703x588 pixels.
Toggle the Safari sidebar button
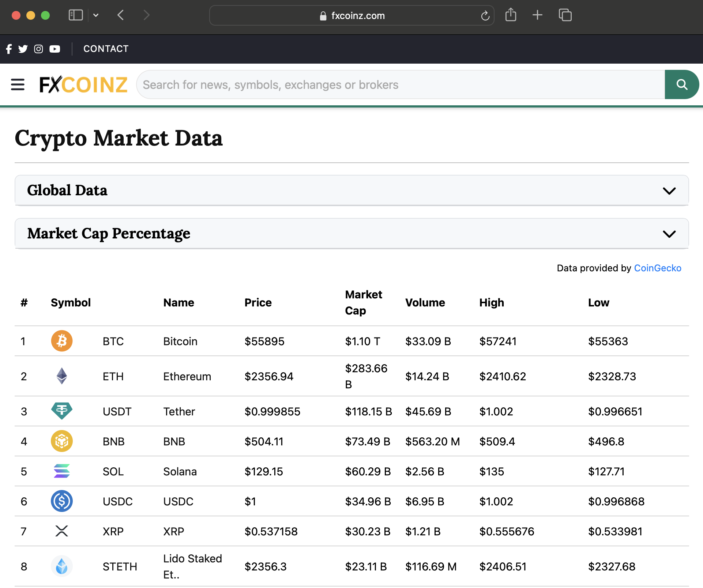(76, 15)
